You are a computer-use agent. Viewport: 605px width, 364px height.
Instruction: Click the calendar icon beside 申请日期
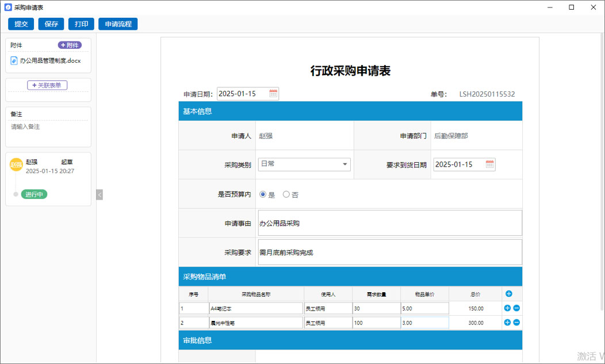[x=273, y=94]
